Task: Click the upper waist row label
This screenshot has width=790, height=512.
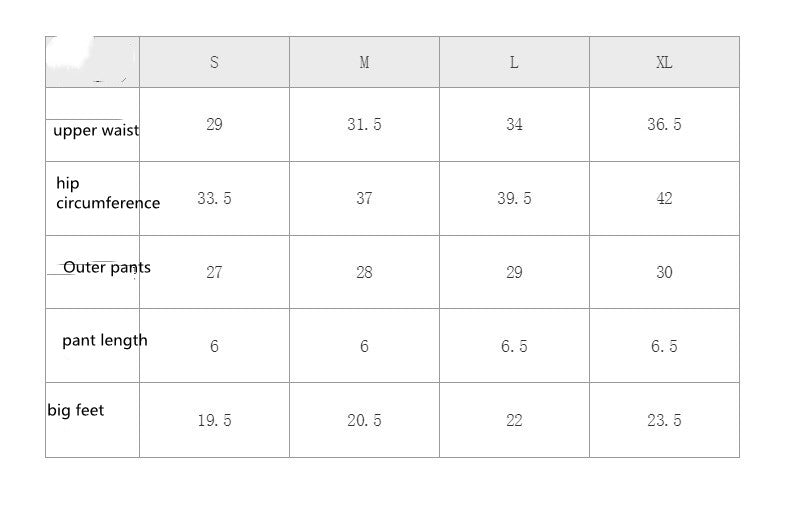Action: tap(96, 131)
